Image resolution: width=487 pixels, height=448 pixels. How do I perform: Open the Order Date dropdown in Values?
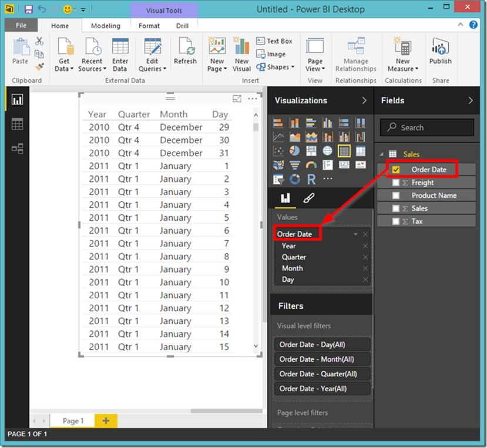[355, 233]
